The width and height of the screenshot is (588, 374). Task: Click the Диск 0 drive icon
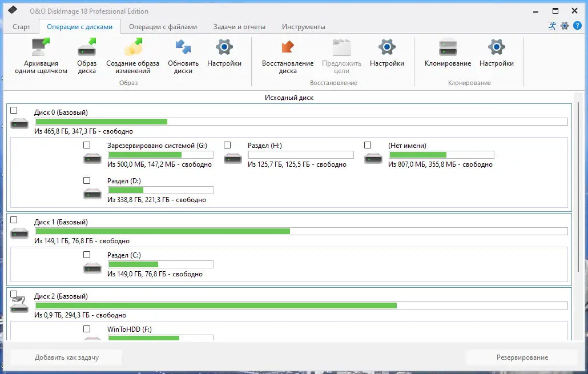(x=19, y=123)
